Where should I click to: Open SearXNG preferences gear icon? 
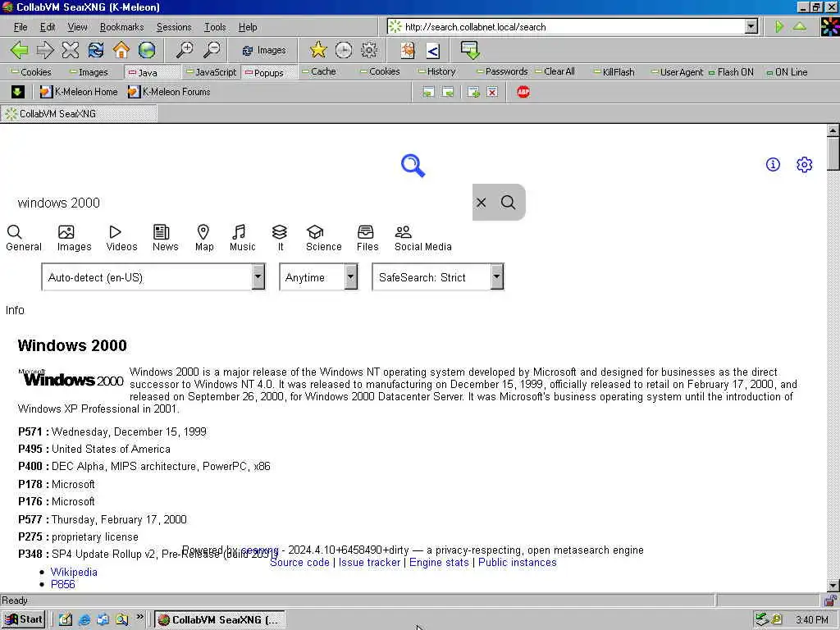804,164
